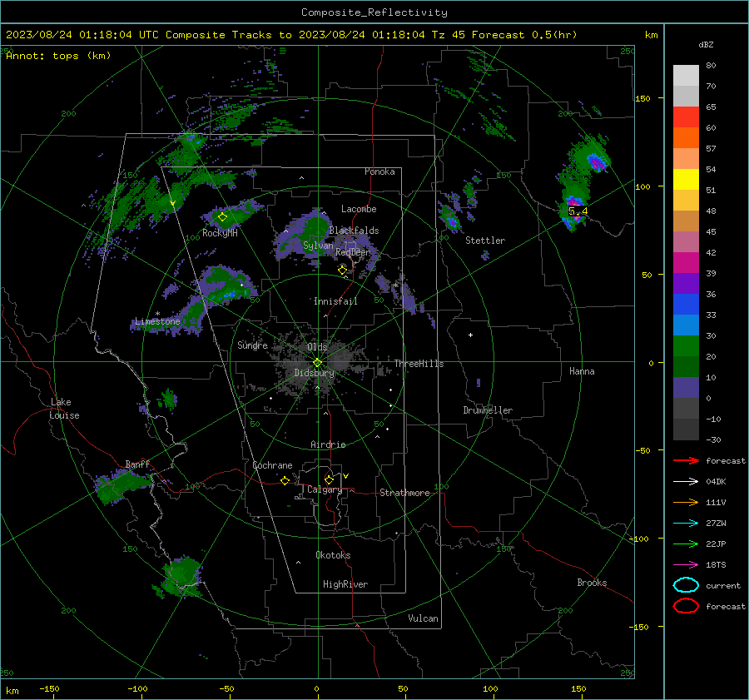The image size is (749, 700).
Task: Click the Innisfail town label
Action: 335,301
